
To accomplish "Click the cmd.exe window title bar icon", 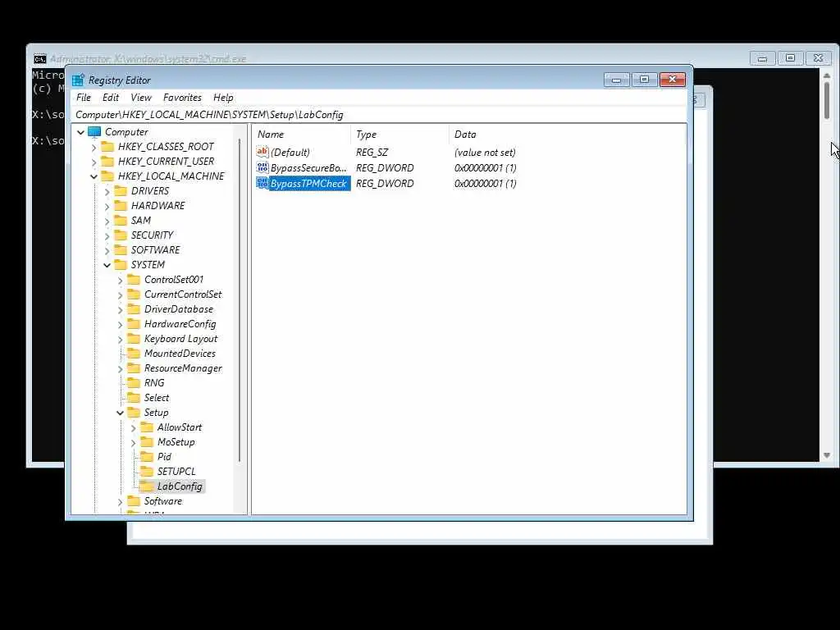I will pos(40,59).
